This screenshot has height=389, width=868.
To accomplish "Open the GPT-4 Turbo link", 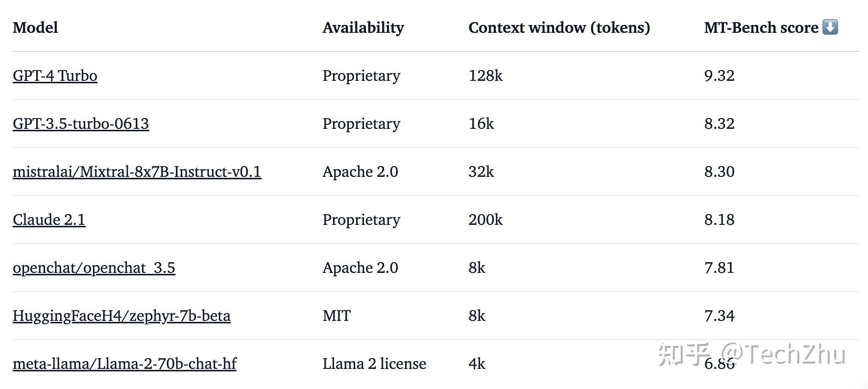I will click(55, 75).
